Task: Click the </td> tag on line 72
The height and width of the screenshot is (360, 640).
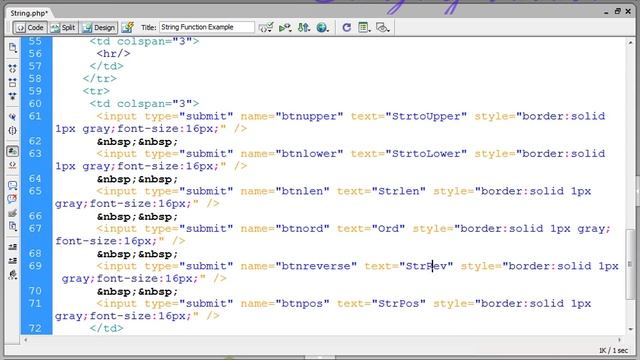Action: (x=107, y=328)
